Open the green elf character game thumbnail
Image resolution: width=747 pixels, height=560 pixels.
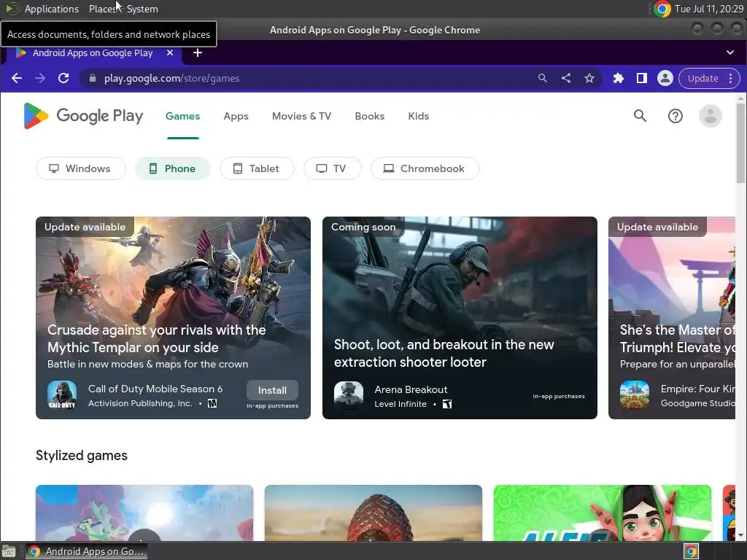point(602,513)
